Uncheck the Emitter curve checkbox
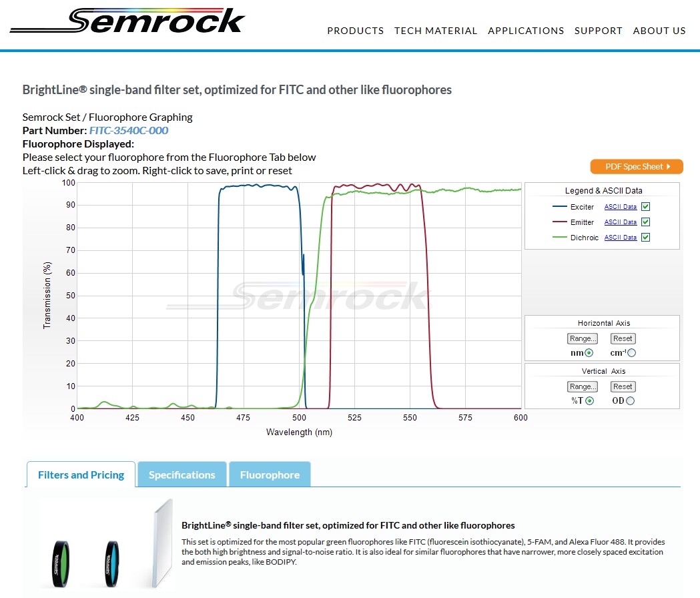The width and height of the screenshot is (700, 598). (645, 222)
